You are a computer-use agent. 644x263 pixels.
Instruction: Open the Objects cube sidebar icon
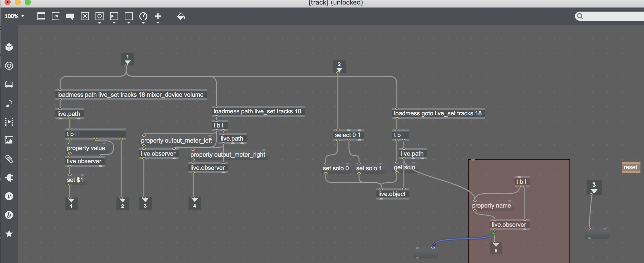pos(9,47)
